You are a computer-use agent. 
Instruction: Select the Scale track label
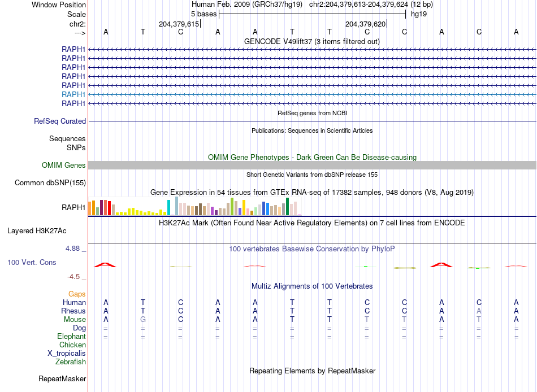tap(76, 14)
